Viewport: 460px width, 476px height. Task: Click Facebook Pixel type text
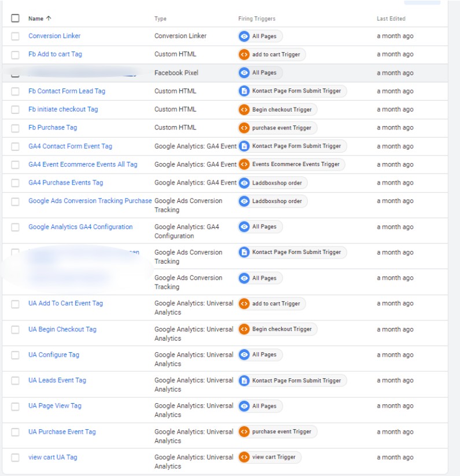click(x=176, y=72)
